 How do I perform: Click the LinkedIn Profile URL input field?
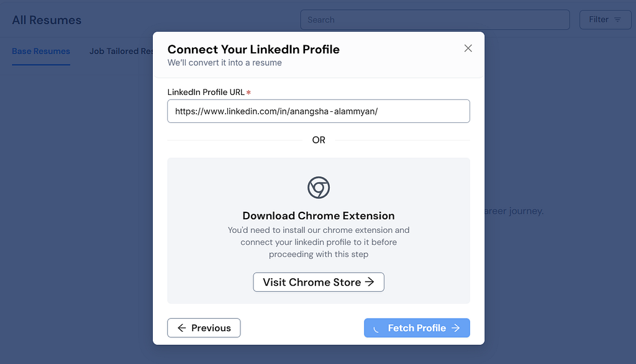click(x=319, y=111)
